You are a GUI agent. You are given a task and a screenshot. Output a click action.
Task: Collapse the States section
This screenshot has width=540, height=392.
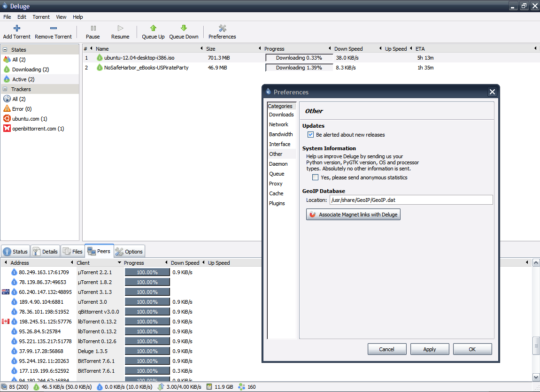coord(5,50)
